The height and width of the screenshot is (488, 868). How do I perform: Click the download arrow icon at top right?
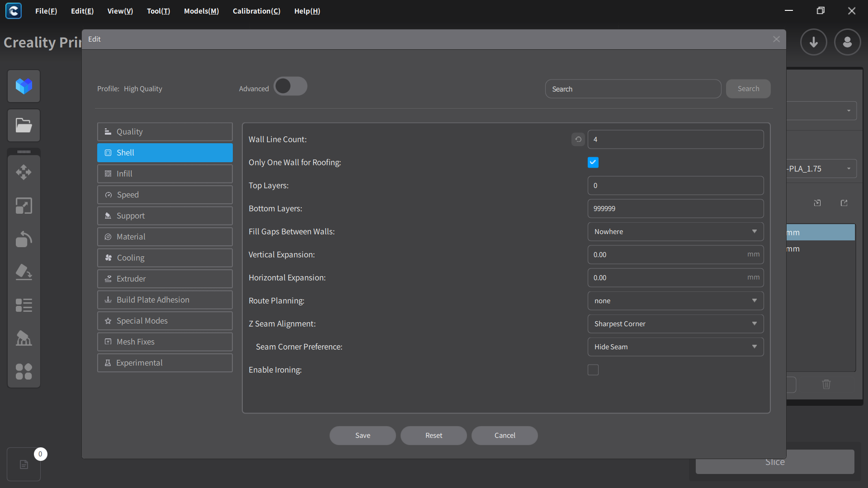tap(814, 42)
